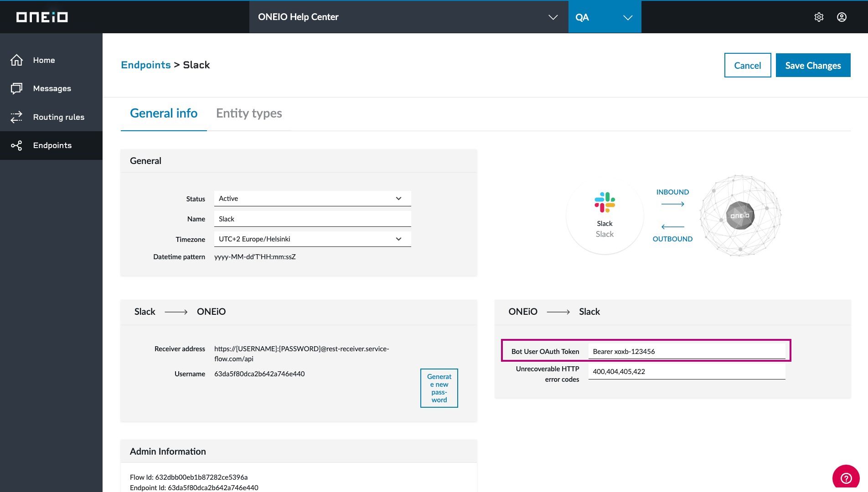Open the QA environment dropdown
Image resolution: width=868 pixels, height=492 pixels.
pos(604,17)
